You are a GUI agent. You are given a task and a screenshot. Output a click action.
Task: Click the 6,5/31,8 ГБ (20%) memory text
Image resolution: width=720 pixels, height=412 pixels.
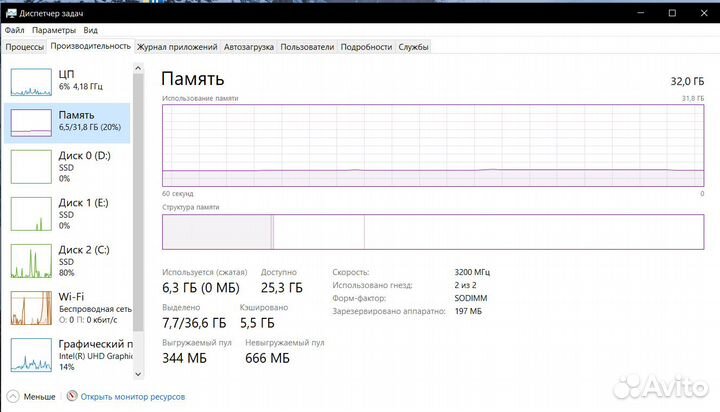(x=90, y=127)
